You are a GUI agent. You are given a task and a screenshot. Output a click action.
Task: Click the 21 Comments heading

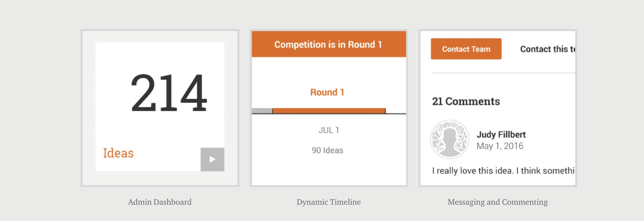(x=466, y=101)
